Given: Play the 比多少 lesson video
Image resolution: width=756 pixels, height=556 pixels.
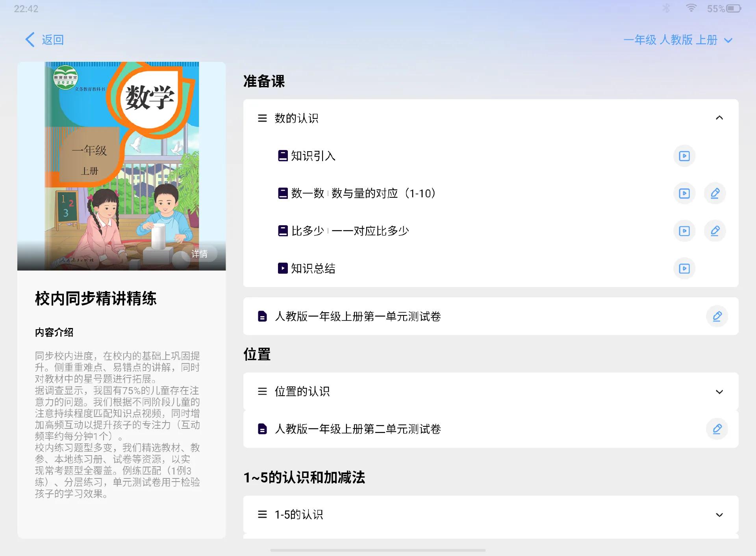Looking at the screenshot, I should pos(684,231).
